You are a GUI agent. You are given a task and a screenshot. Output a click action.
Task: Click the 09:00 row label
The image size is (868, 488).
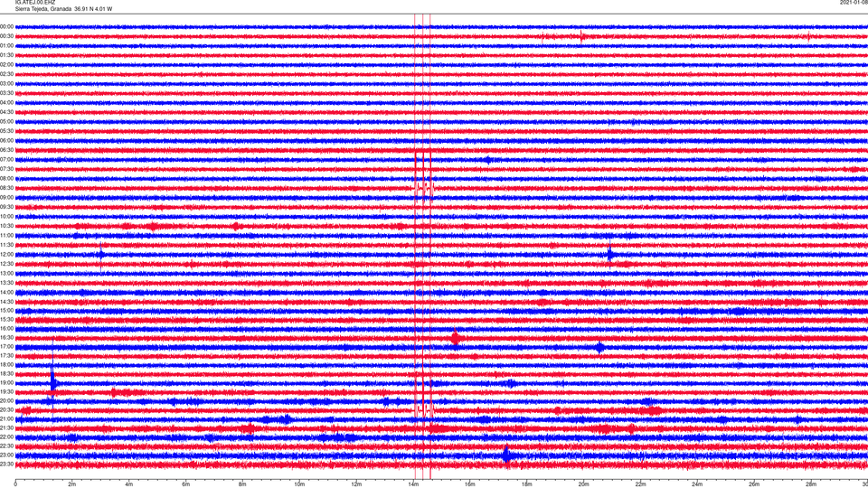6,198
